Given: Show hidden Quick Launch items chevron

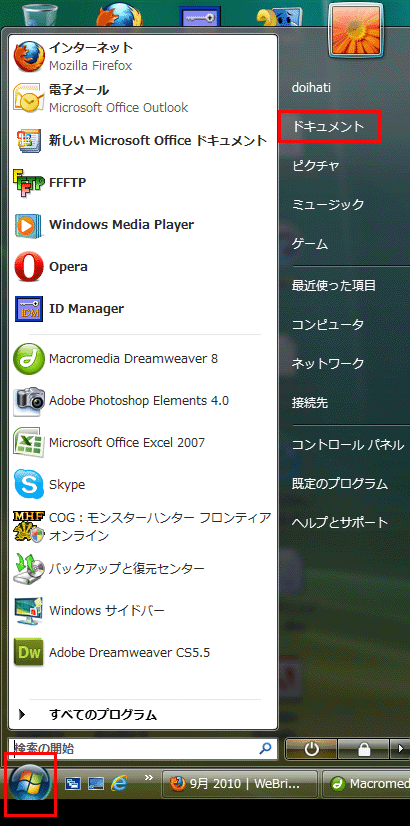Looking at the screenshot, I should point(149,776).
